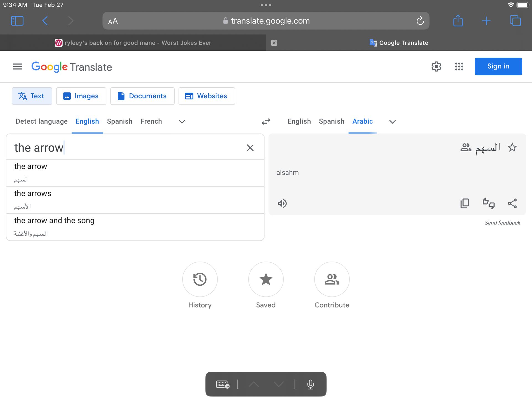The width and height of the screenshot is (532, 399).
Task: Expand the target language list
Action: pyautogui.click(x=392, y=122)
